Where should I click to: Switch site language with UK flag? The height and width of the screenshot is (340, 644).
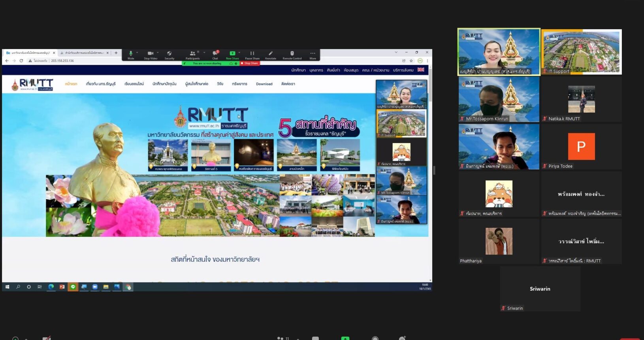pyautogui.click(x=421, y=70)
